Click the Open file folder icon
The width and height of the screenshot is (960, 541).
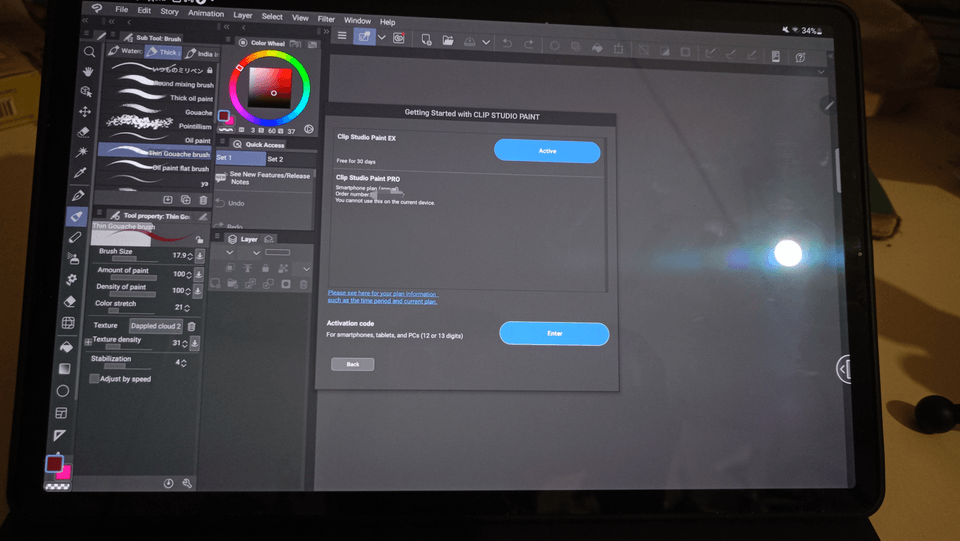coord(448,40)
